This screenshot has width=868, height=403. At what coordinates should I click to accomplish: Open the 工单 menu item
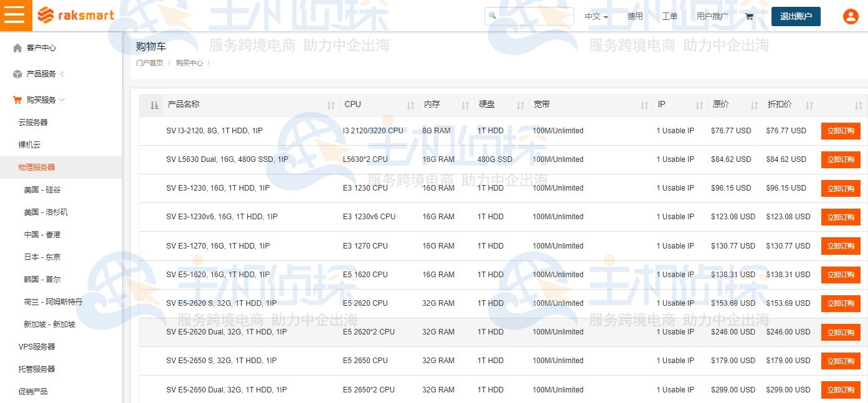coord(669,16)
